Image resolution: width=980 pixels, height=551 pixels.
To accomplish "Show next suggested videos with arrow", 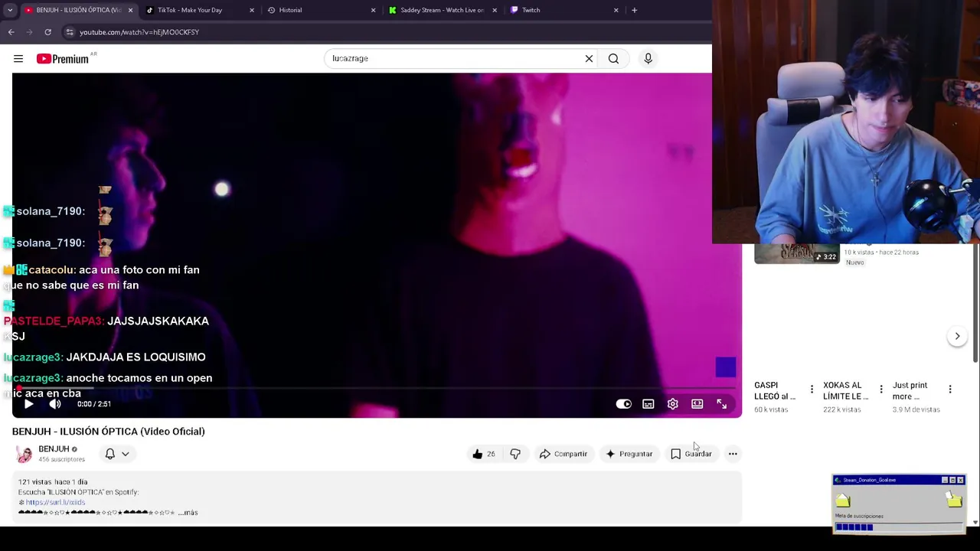I will click(x=957, y=336).
